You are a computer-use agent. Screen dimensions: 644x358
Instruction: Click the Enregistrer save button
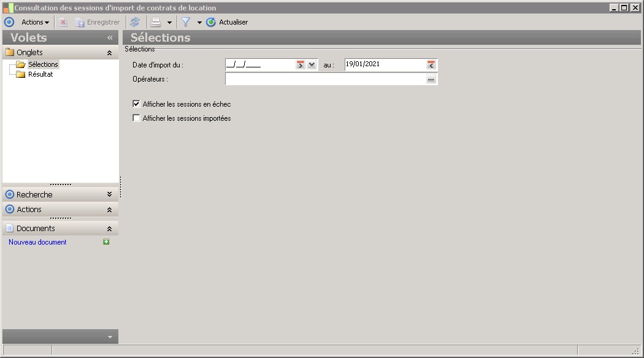[98, 22]
